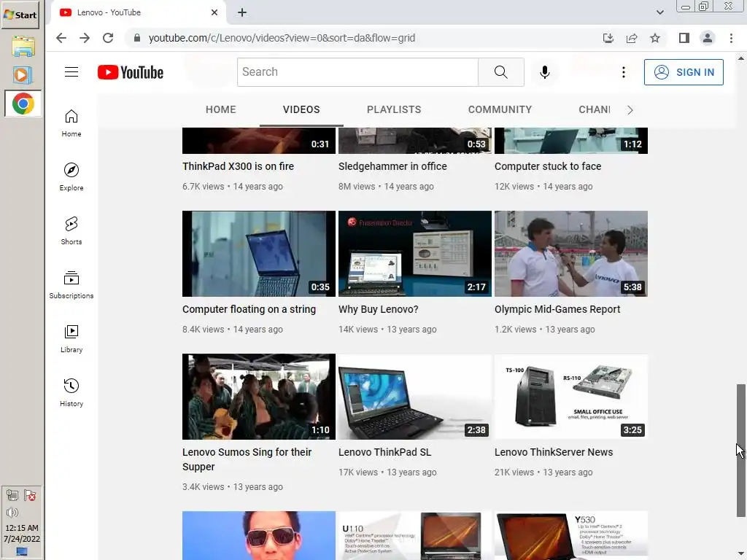The height and width of the screenshot is (560, 747).
Task: Switch to the PLAYLISTS tab
Action: (394, 109)
